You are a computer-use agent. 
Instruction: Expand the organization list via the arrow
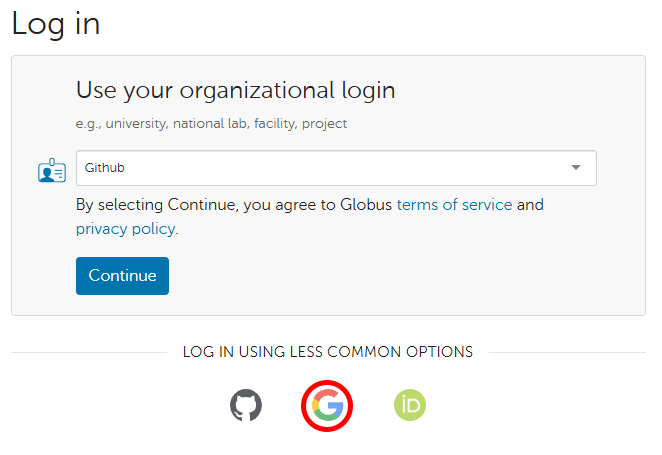[575, 168]
